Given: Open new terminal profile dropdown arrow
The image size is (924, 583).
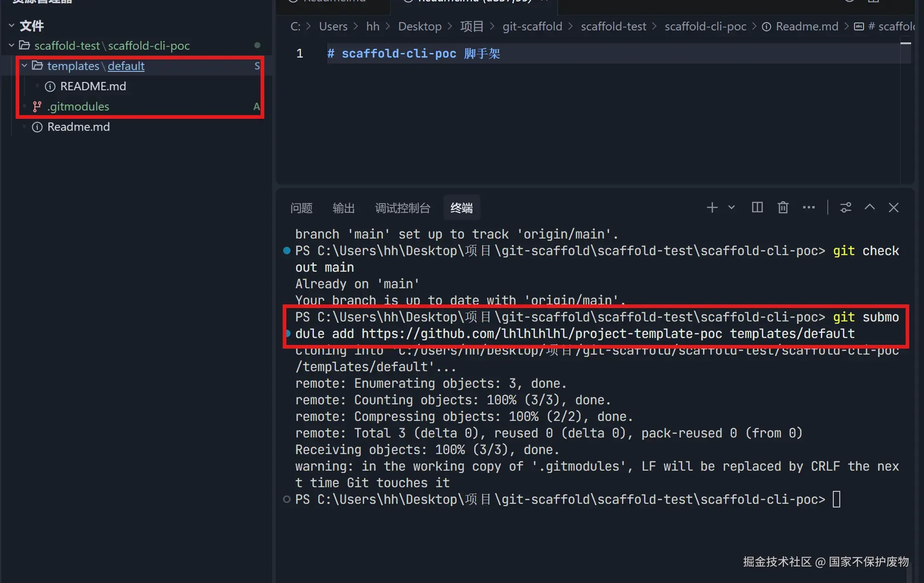Looking at the screenshot, I should pos(732,208).
